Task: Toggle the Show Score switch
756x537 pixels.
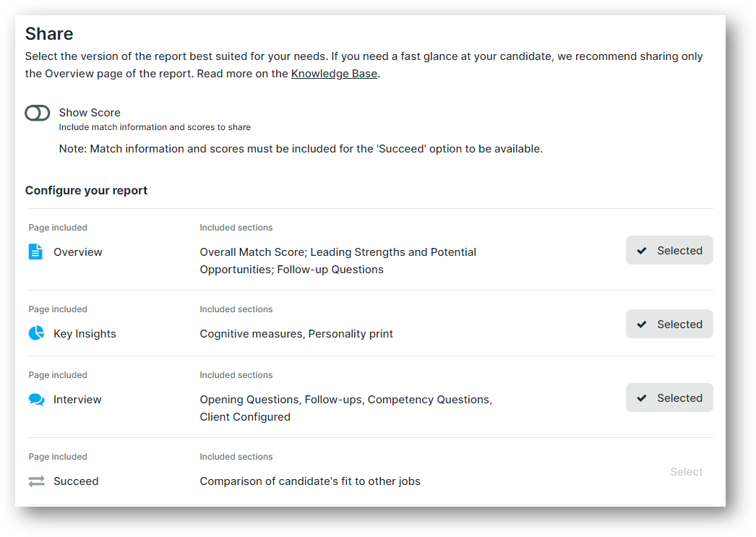Action: (38, 113)
